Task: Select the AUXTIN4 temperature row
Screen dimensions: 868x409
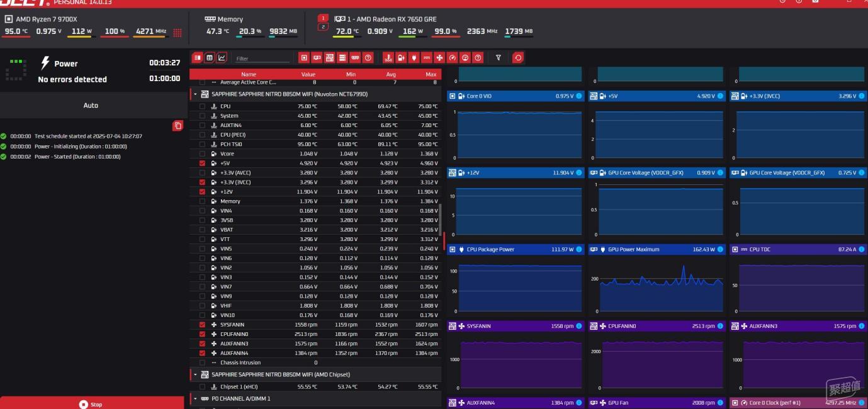Action: pyautogui.click(x=315, y=125)
